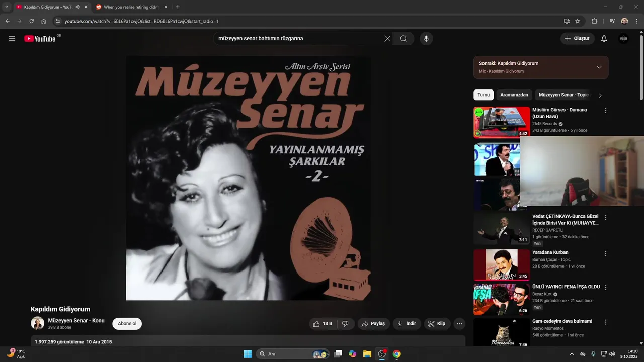Close the Kapıldım Gidiyorum tab
This screenshot has height=362, width=644.
(x=86, y=7)
